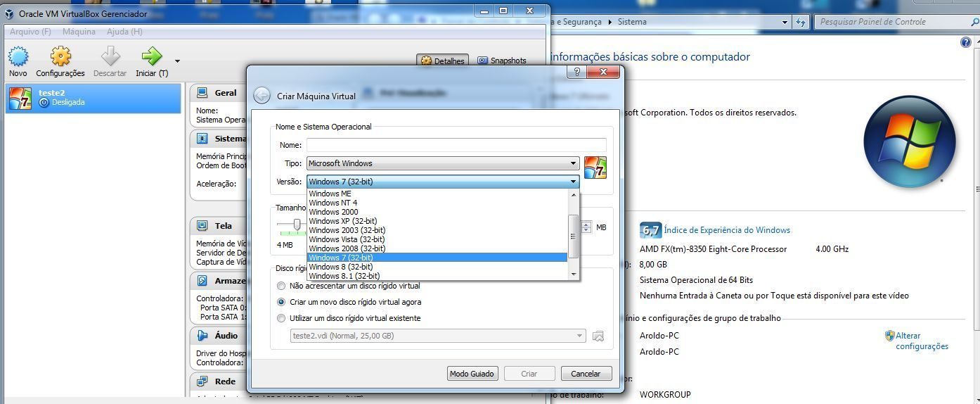Click version list scroll-up arrow
The image size is (980, 404).
pyautogui.click(x=573, y=194)
